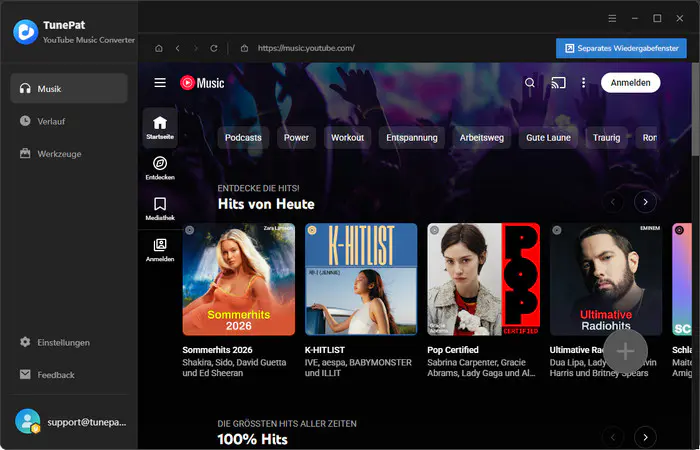700x450 pixels.
Task: Show previous items in Hits von Heute
Action: point(613,202)
